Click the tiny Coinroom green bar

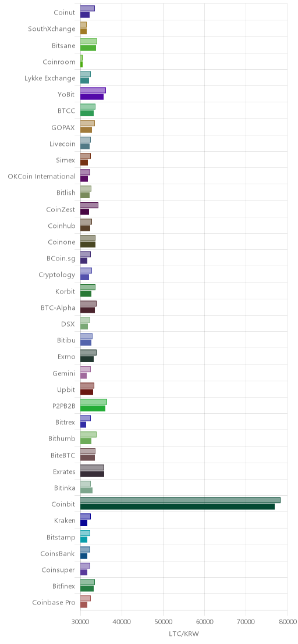tap(81, 64)
